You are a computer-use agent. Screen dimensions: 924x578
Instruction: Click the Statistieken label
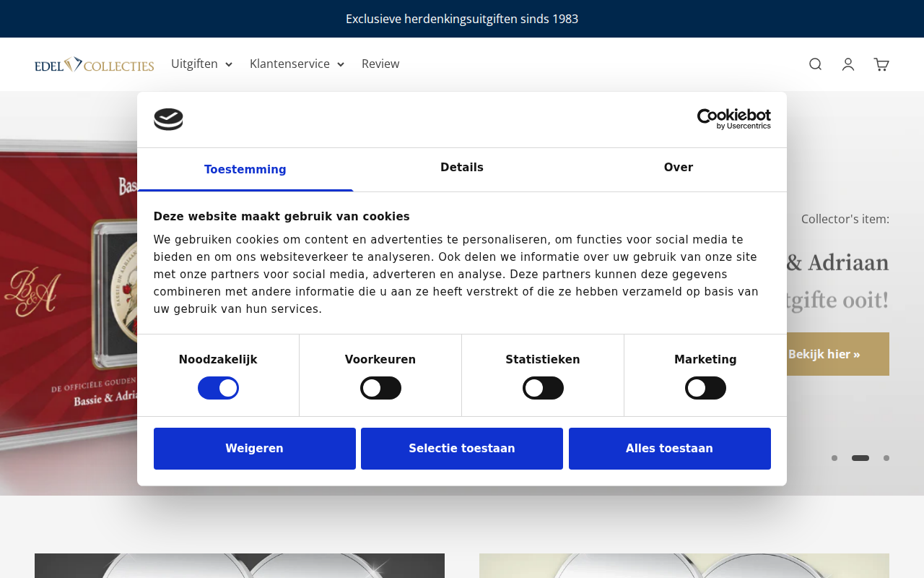click(543, 360)
